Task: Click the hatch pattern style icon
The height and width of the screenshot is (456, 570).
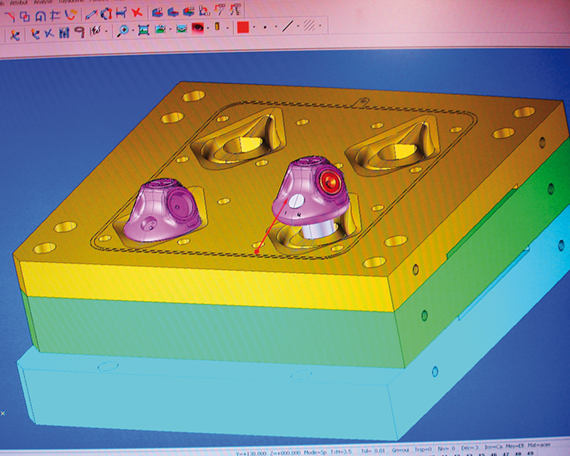Action: click(x=309, y=25)
